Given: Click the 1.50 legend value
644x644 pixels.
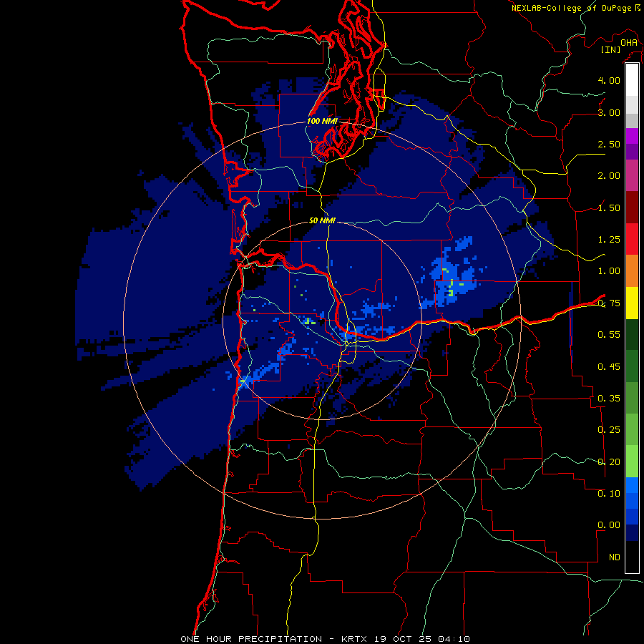Looking at the screenshot, I should tap(609, 208).
